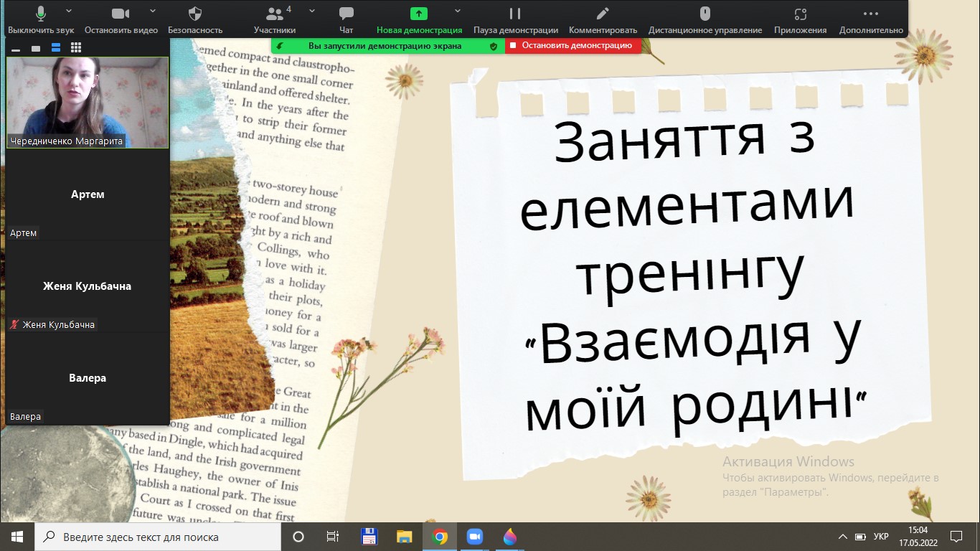
Task: Open the colorful droplet app on taskbar
Action: [509, 537]
